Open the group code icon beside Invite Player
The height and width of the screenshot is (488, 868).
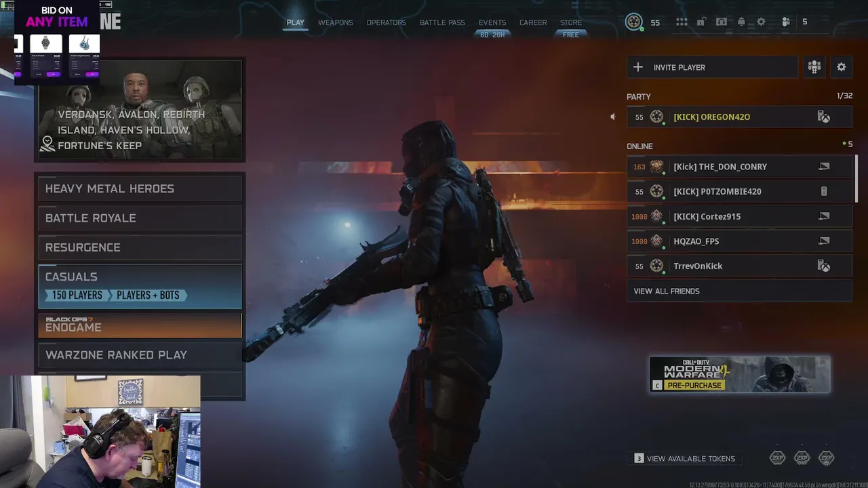pyautogui.click(x=814, y=67)
